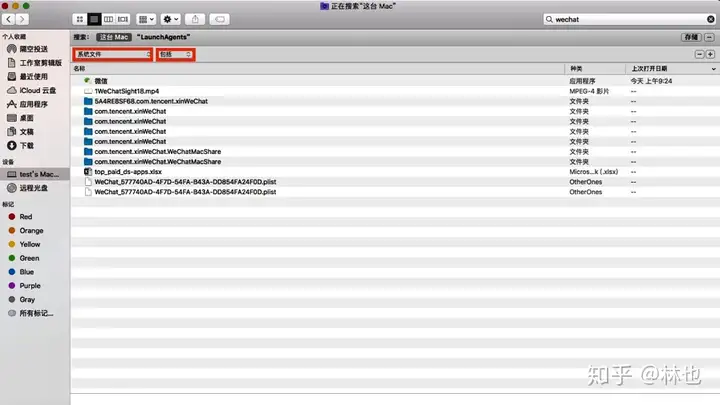
Task: Click the wechat search field
Action: click(630, 19)
